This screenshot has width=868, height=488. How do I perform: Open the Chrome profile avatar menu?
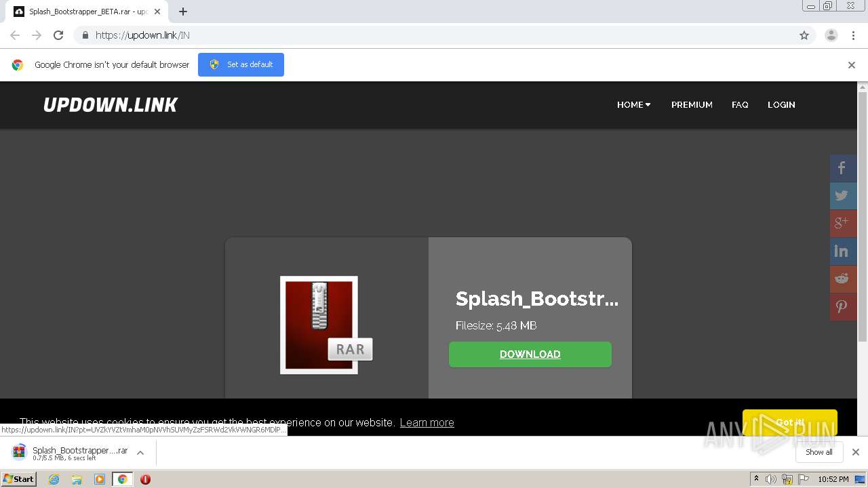(831, 35)
